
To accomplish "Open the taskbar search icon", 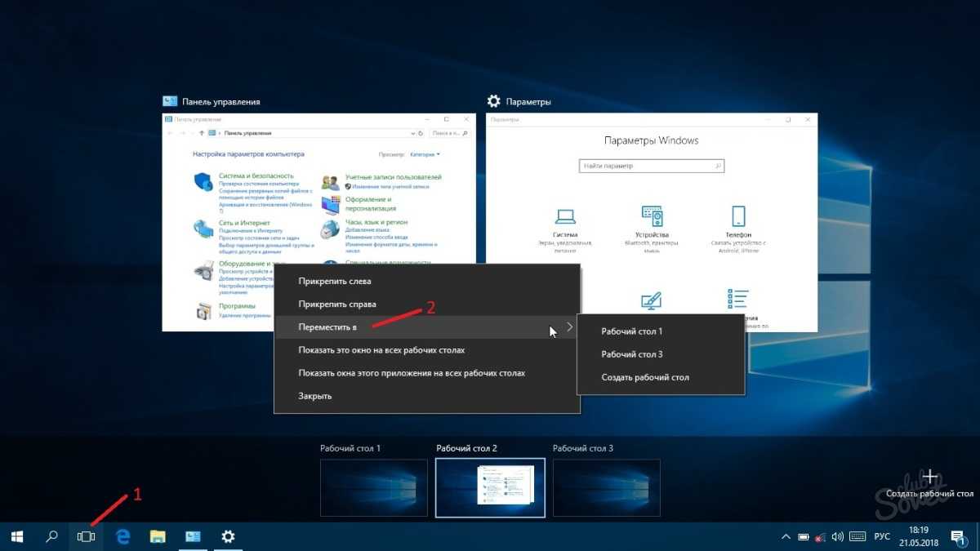I will (51, 536).
